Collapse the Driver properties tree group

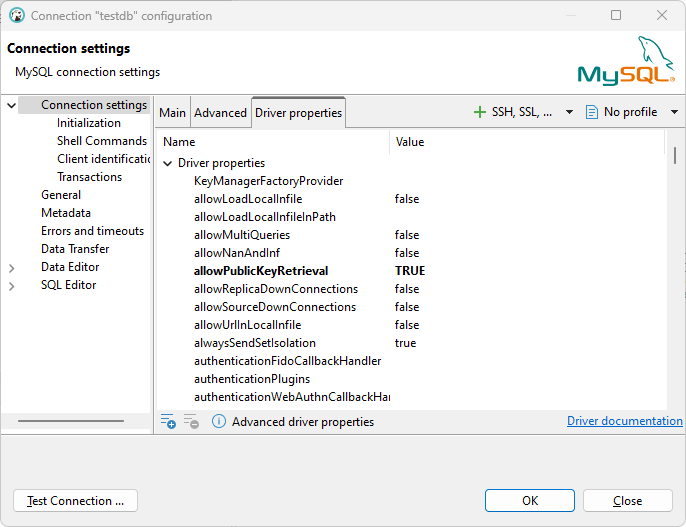(167, 163)
